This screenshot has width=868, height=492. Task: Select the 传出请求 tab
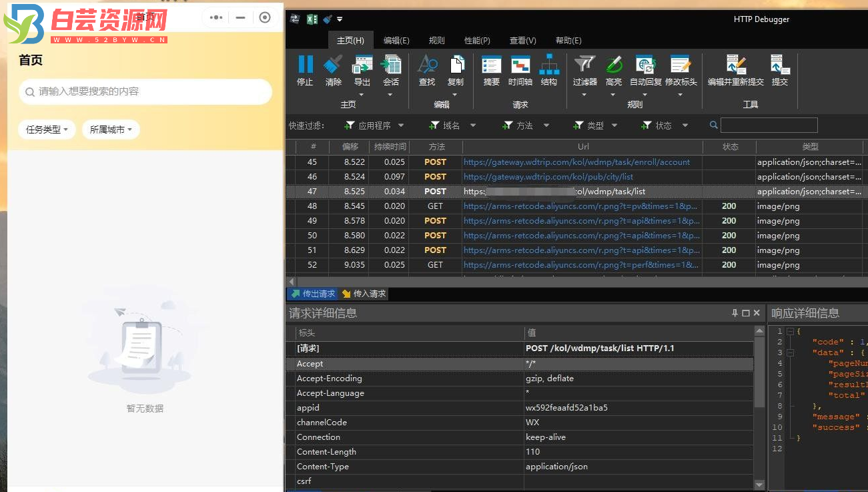tap(312, 294)
